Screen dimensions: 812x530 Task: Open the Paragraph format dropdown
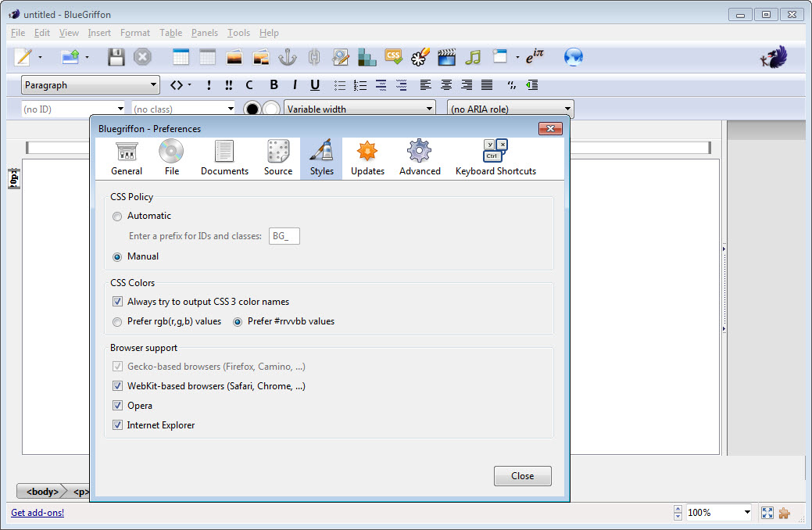coord(91,85)
